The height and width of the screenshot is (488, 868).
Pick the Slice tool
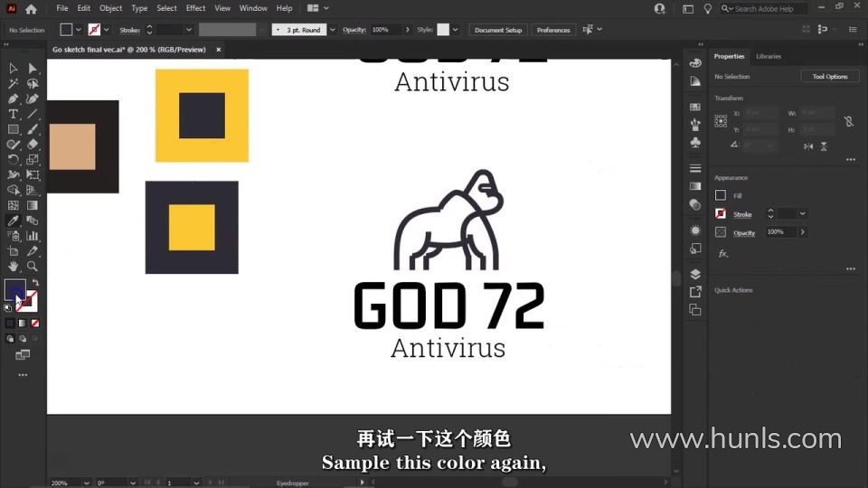[x=33, y=250]
